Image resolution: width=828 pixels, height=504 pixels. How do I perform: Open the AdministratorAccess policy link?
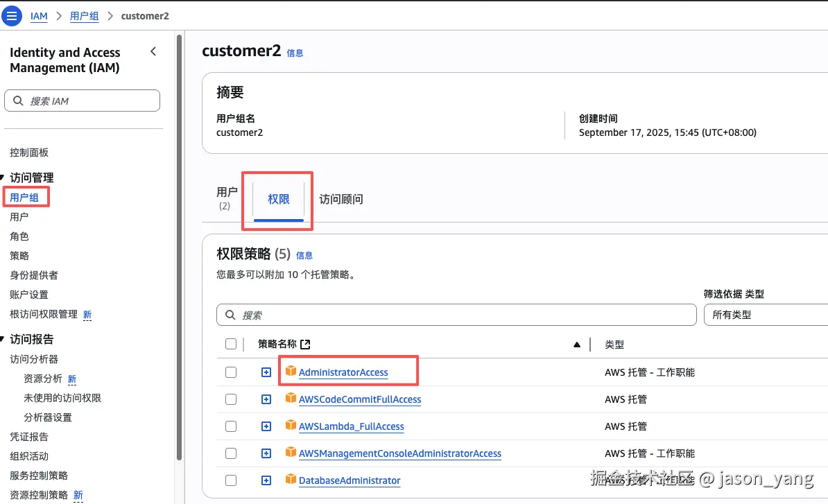[343, 372]
